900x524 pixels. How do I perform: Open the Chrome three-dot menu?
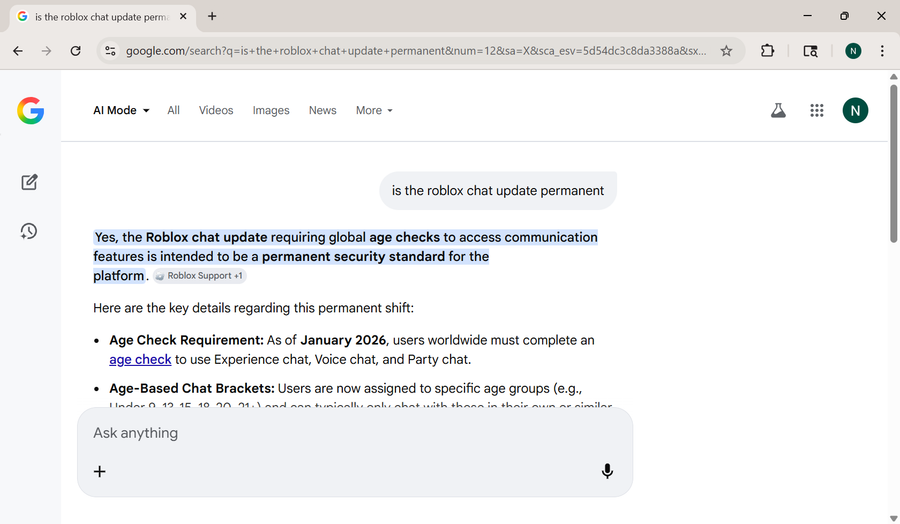(882, 51)
